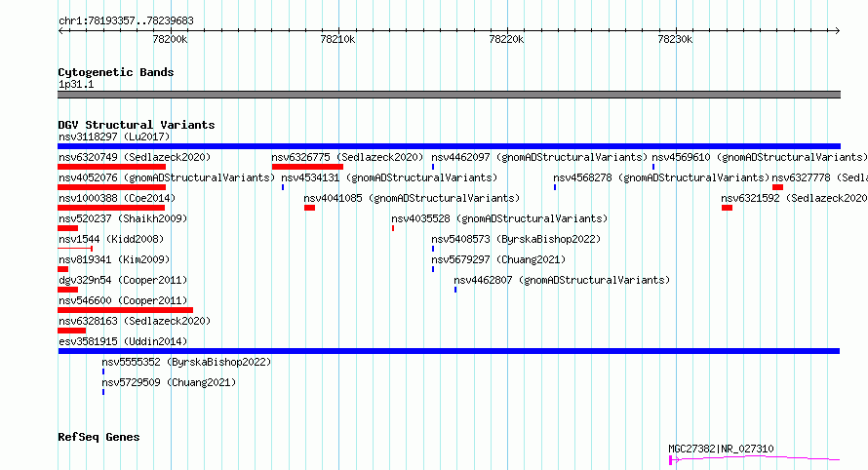Select the DGV Structural Variants track title
Screen dimensions: 868x470
pyautogui.click(x=137, y=125)
